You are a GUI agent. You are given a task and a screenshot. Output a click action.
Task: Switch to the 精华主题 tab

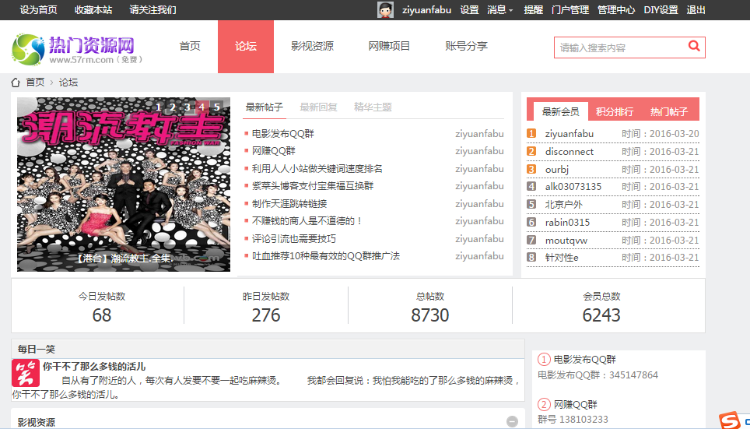tap(373, 107)
